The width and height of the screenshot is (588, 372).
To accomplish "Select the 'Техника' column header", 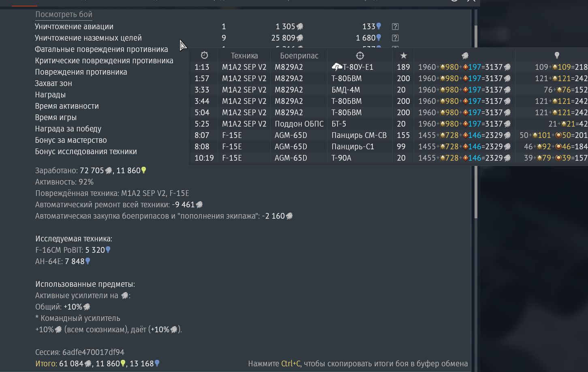I will click(244, 56).
